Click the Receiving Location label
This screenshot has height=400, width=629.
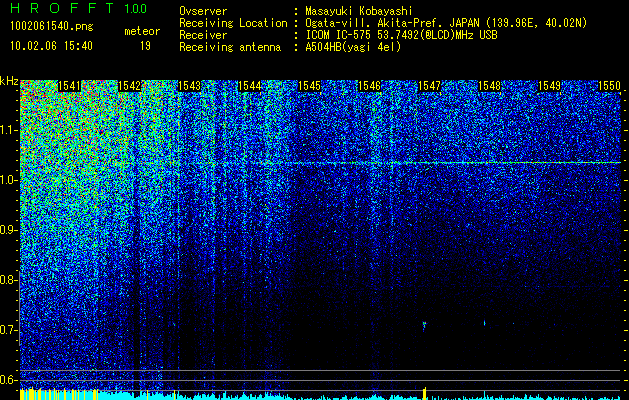(x=233, y=24)
